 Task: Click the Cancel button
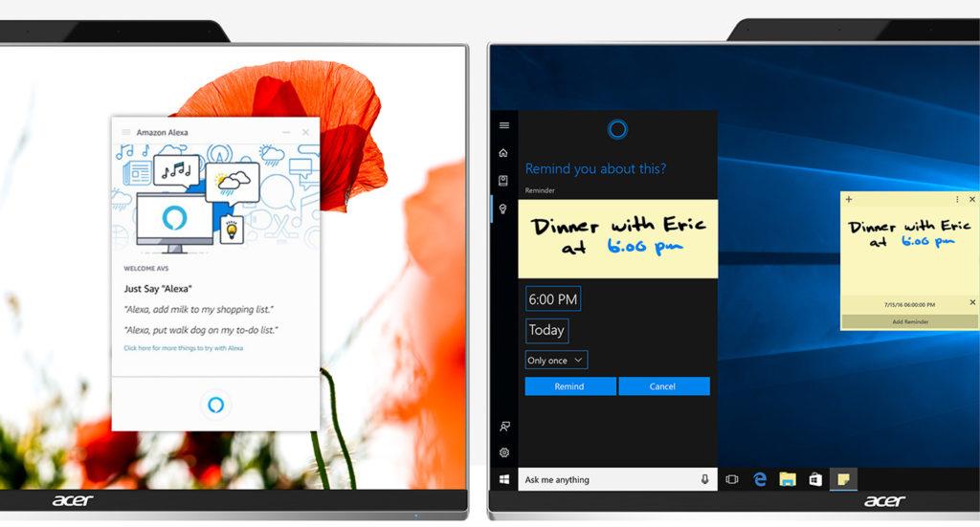tap(664, 386)
